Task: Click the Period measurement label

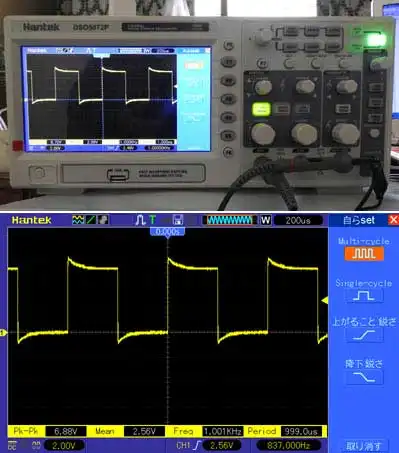Action: tap(262, 431)
